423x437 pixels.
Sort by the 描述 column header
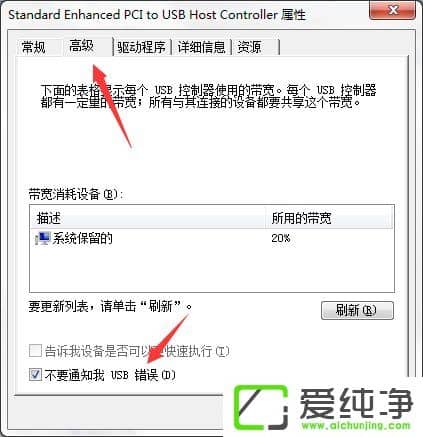pyautogui.click(x=148, y=218)
